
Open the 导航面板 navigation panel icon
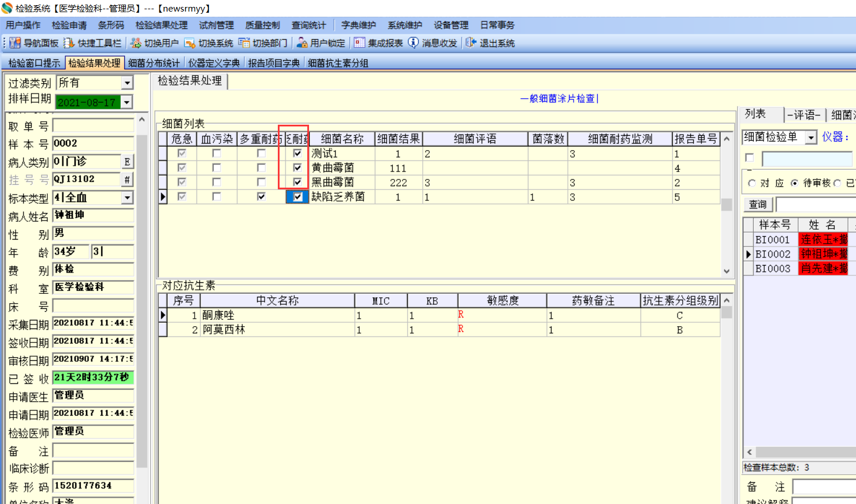(15, 43)
